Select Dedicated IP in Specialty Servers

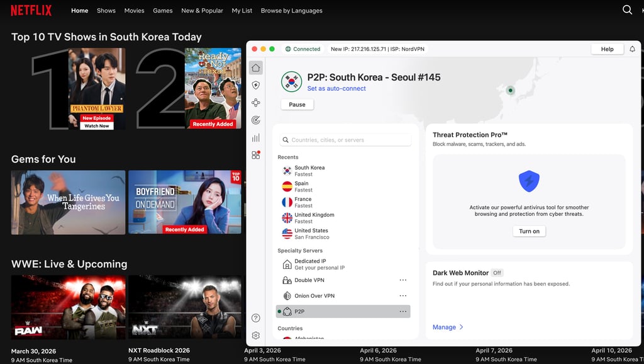click(343, 264)
